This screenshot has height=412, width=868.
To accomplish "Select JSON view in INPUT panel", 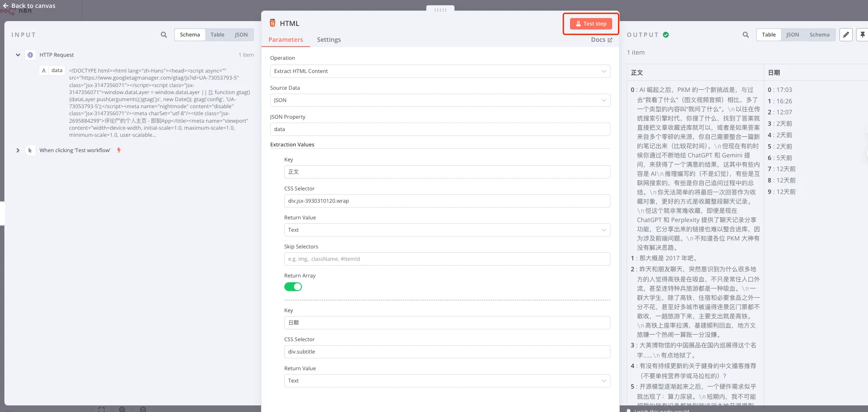I will (x=241, y=35).
